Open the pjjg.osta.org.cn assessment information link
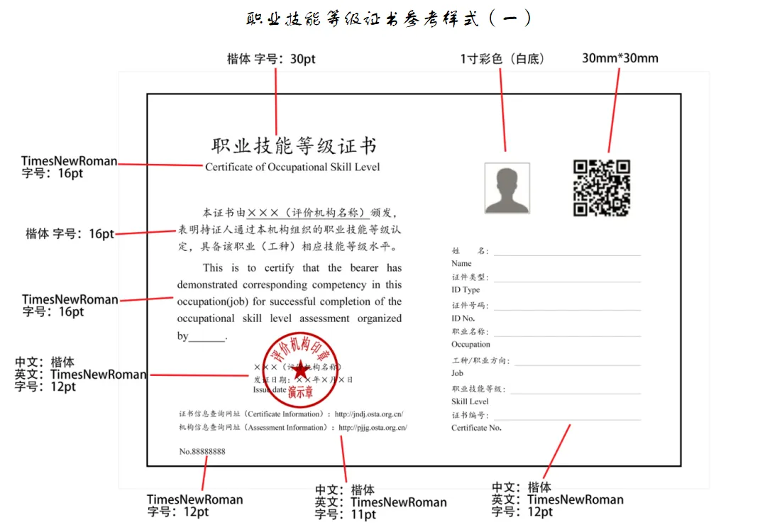This screenshot has height=532, width=760. [373, 428]
